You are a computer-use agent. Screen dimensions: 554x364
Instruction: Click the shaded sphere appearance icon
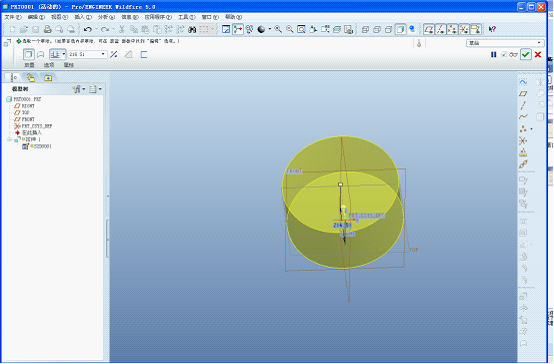(x=261, y=29)
